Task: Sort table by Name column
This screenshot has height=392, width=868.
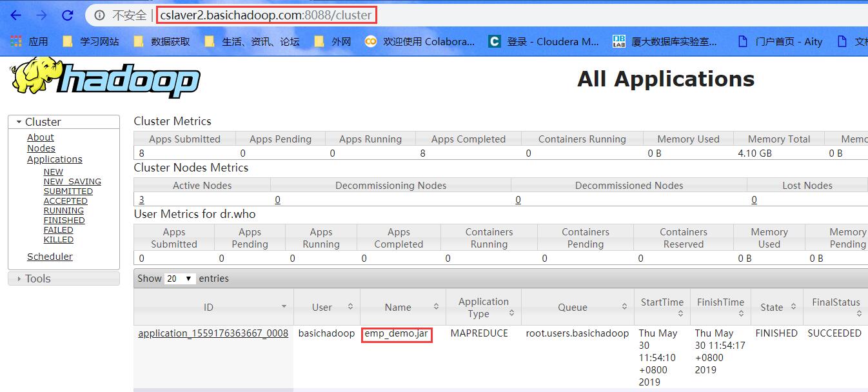Action: (403, 307)
